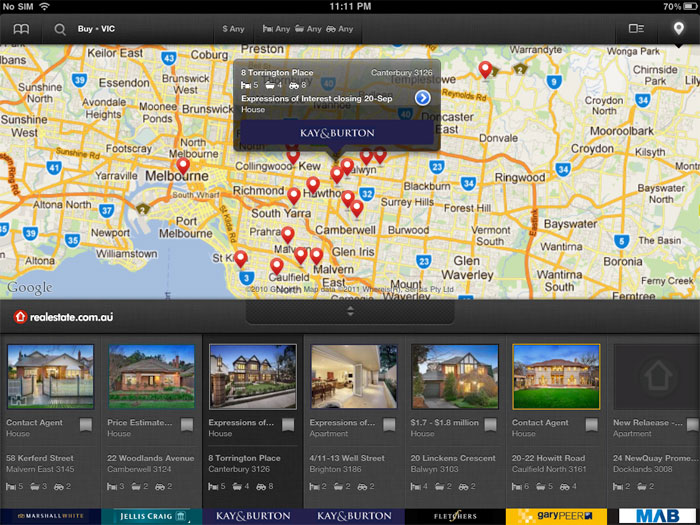Tap Kay & Burton banner in map popup
Screen dimensions: 700x525
337,133
